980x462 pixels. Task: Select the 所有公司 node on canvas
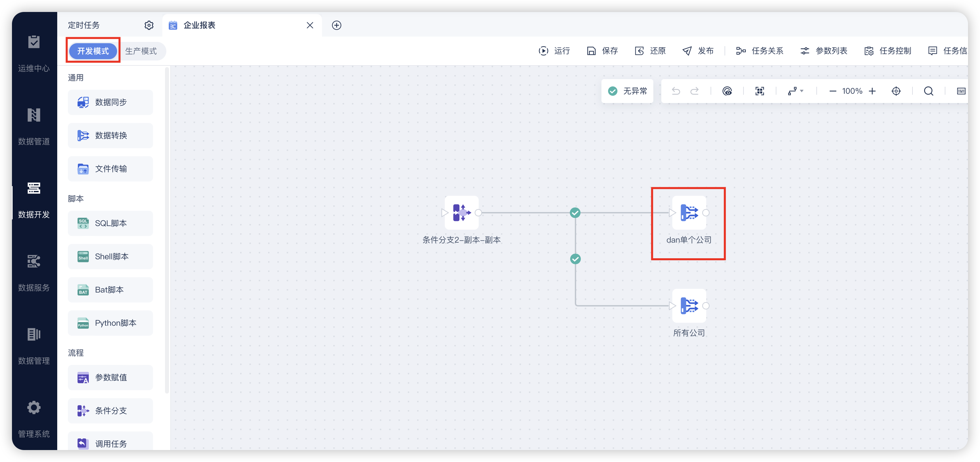pos(689,306)
